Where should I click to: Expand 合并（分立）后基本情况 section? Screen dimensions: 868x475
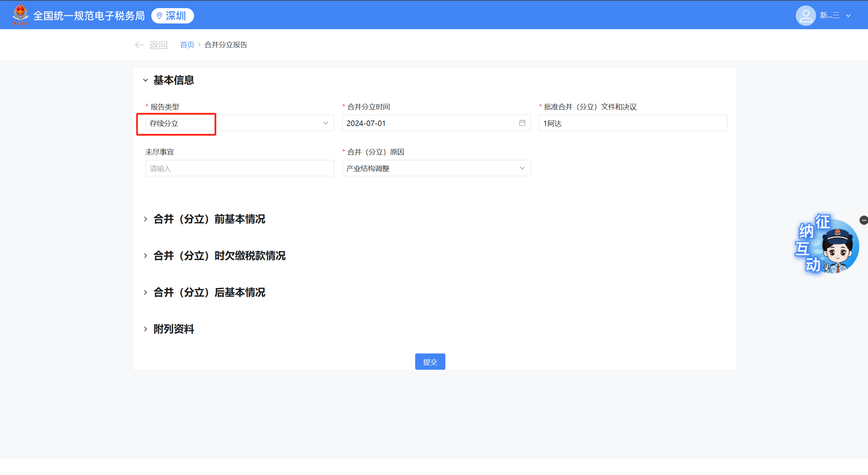146,292
